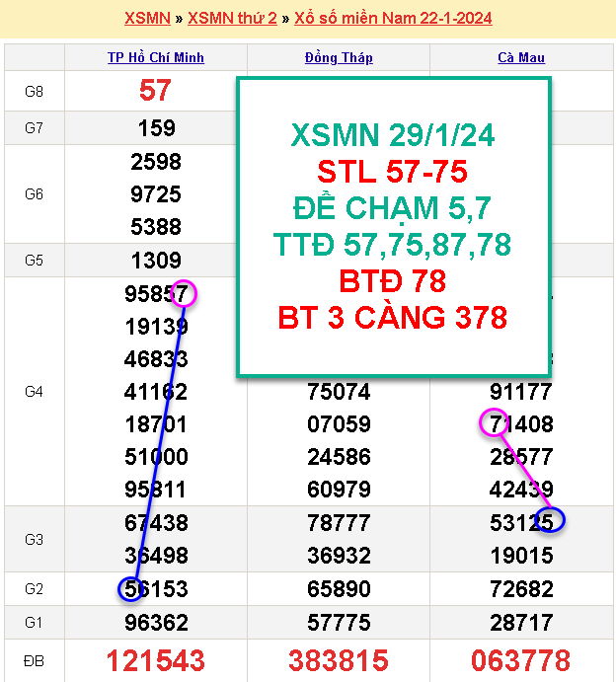This screenshot has height=682, width=616.
Task: Open the XSMN thứ 2 link
Action: pyautogui.click(x=233, y=19)
